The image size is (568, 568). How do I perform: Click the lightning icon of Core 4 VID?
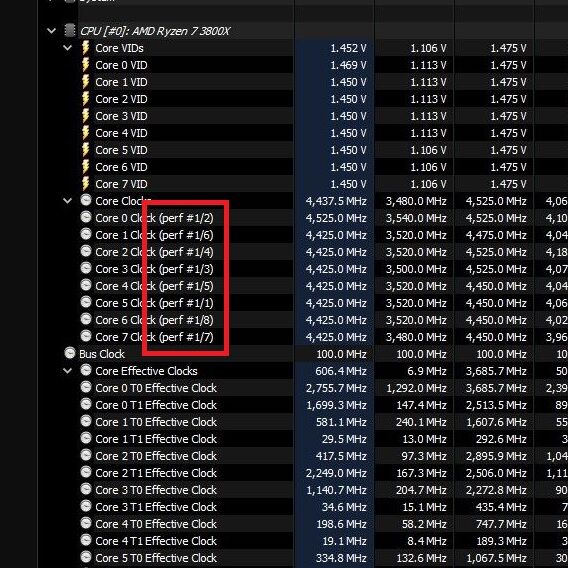[x=85, y=133]
